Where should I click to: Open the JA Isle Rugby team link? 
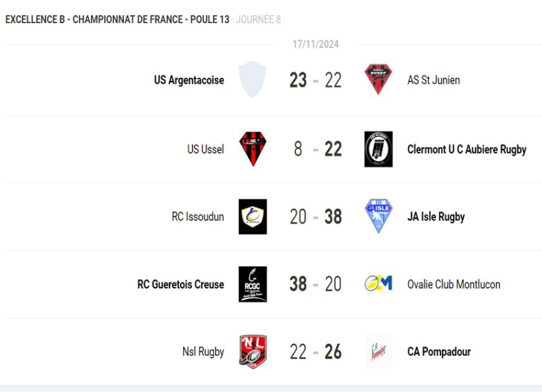click(436, 217)
